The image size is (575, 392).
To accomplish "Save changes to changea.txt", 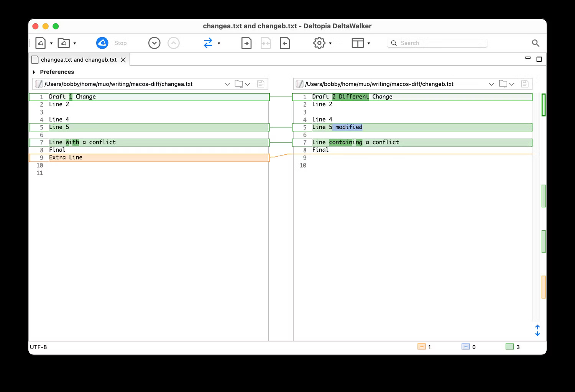I will (x=260, y=84).
